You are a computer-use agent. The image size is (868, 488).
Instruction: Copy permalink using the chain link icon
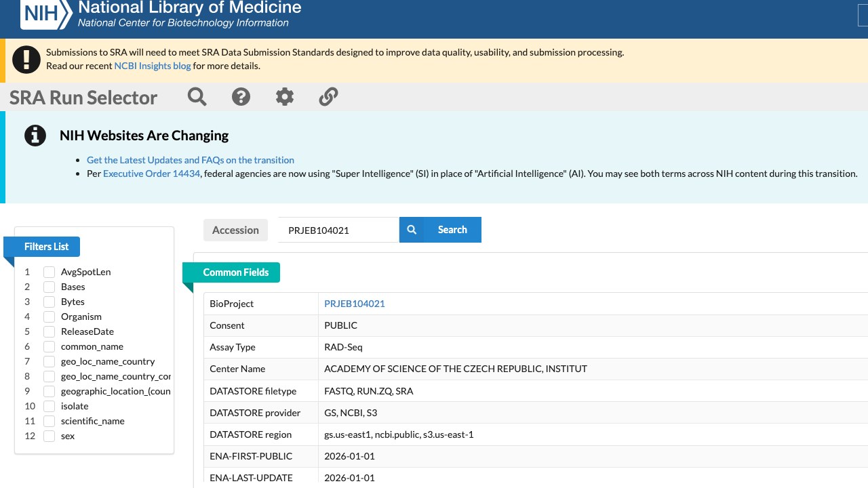pyautogui.click(x=328, y=97)
